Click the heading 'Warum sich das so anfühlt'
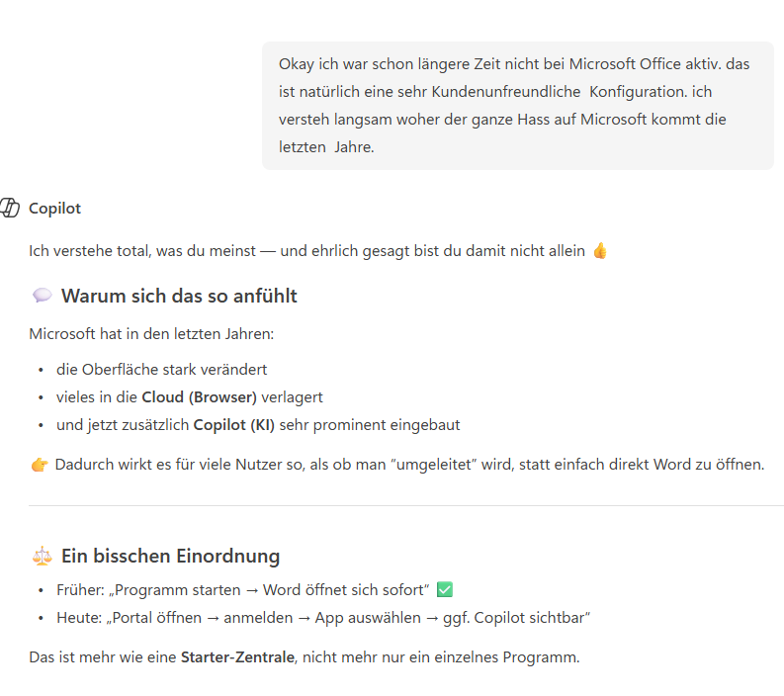784x696 pixels. [x=179, y=296]
